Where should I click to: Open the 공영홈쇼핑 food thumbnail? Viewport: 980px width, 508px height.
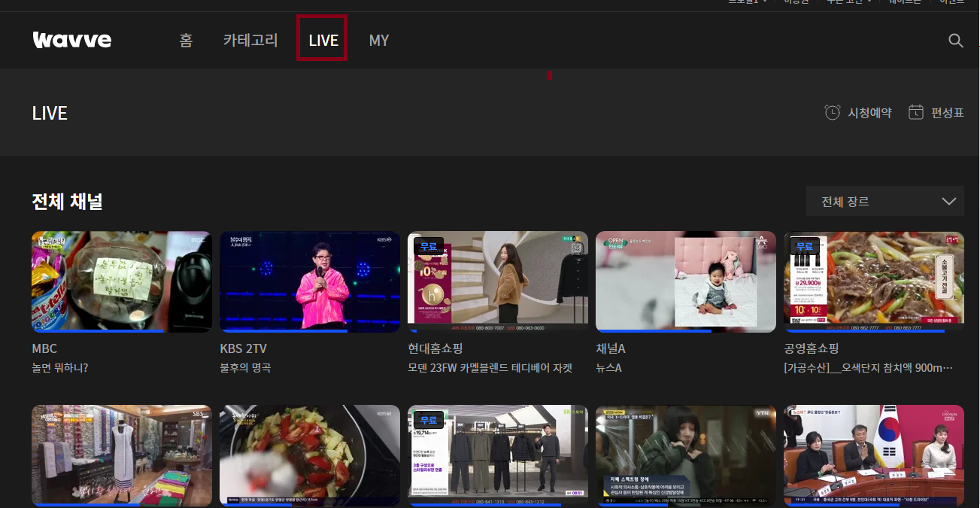pos(874,281)
